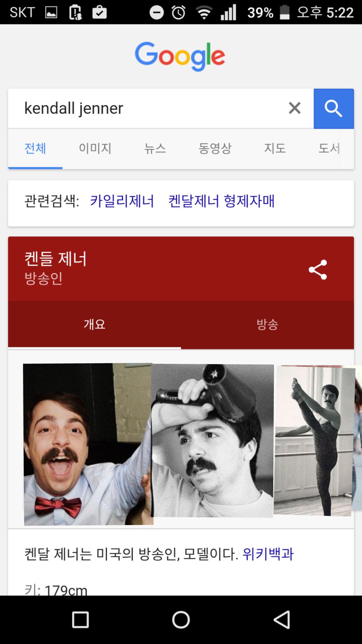Open the 위키백과 link
The height and width of the screenshot is (644, 362).
(268, 554)
